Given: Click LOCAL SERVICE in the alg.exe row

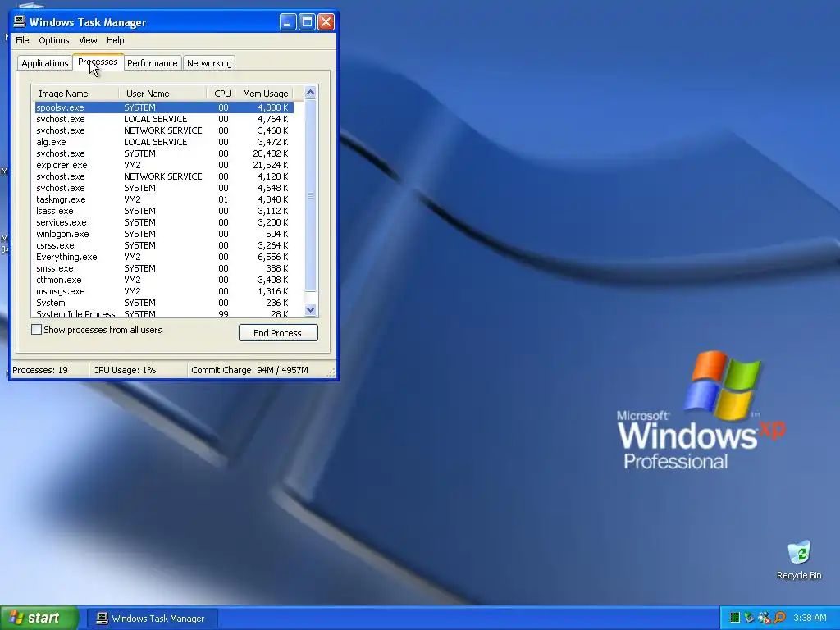Looking at the screenshot, I should click(x=155, y=142).
